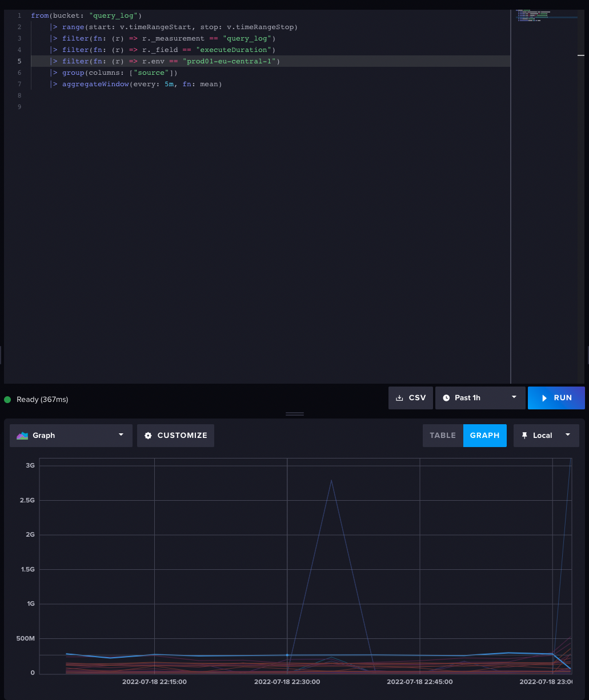Click the download icon on CSV button
589x700 pixels.
tap(400, 398)
